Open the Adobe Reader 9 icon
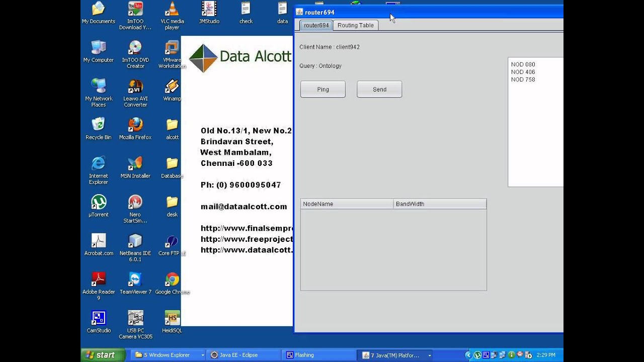The width and height of the screenshot is (644, 362). [99, 286]
